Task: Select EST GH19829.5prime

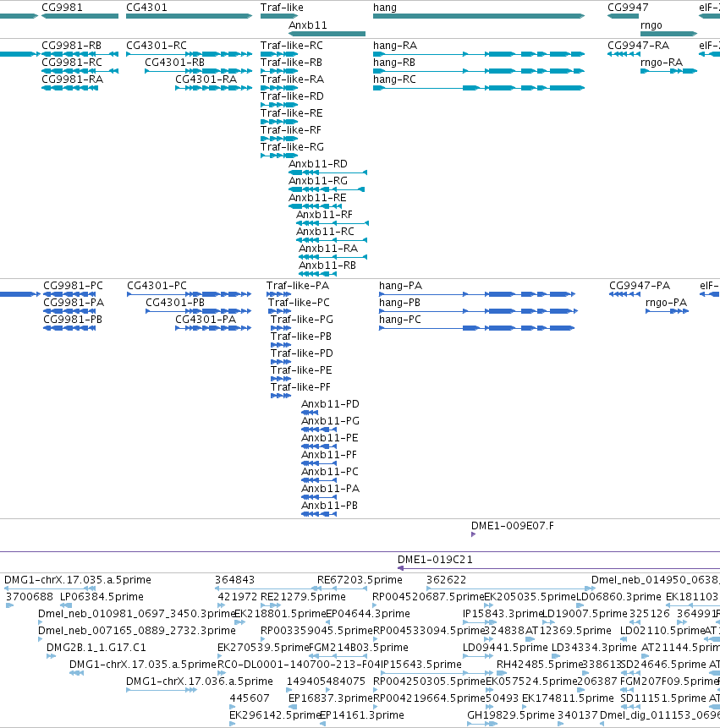Action: click(510, 715)
